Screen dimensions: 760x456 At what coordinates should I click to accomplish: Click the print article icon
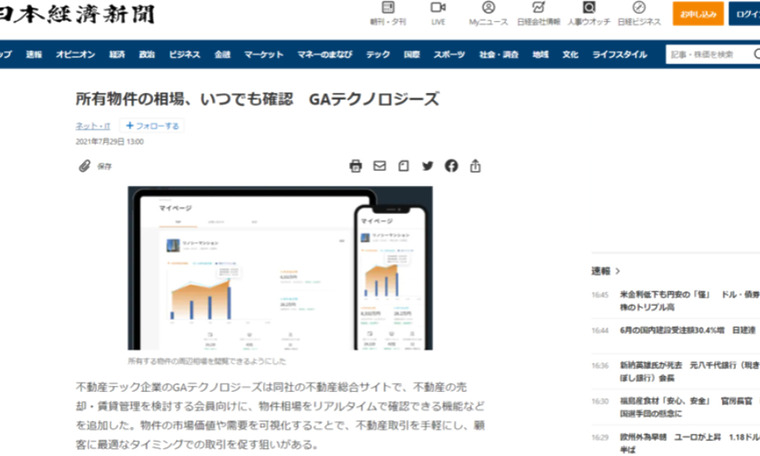356,166
